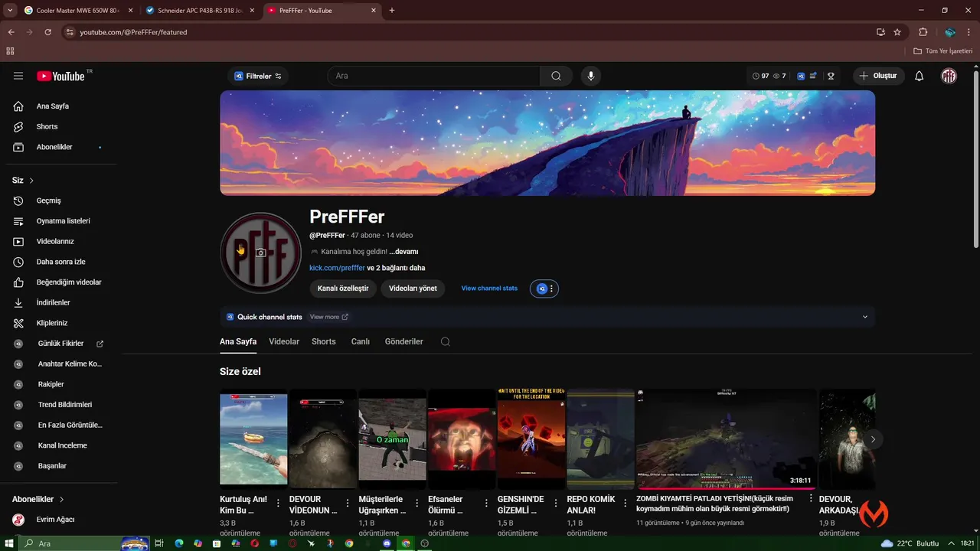This screenshot has width=980, height=551.
Task: Switch to Gönderiler channel tab
Action: 404,341
